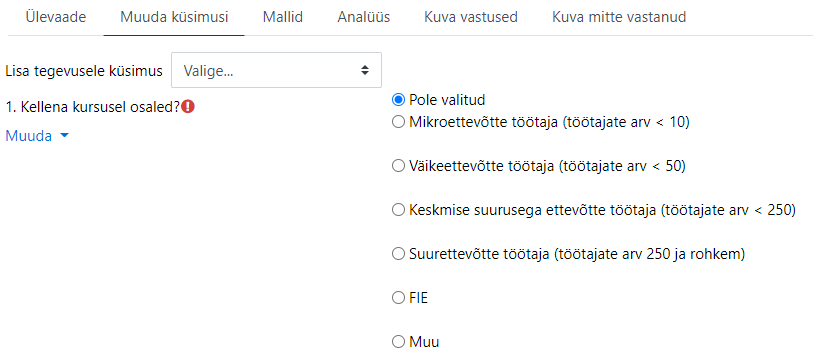Pick Keskmise suurusega ettevõtte töötaja option
Viewport: 813px width, 361px height.
point(398,210)
